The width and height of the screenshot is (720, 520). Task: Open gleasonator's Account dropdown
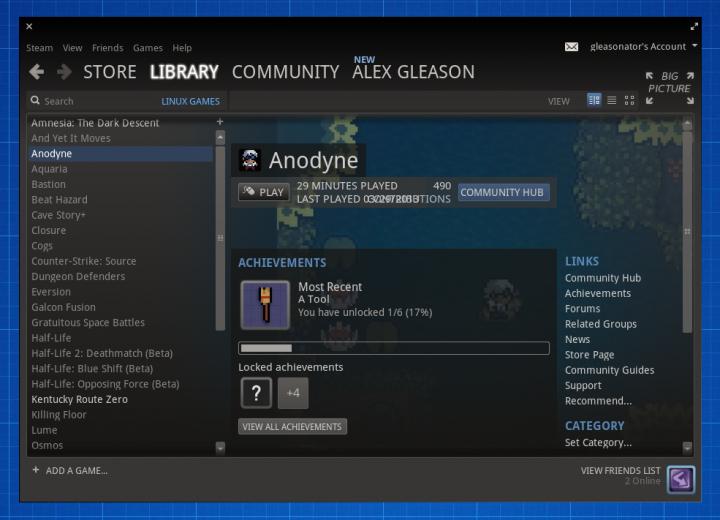(643, 46)
